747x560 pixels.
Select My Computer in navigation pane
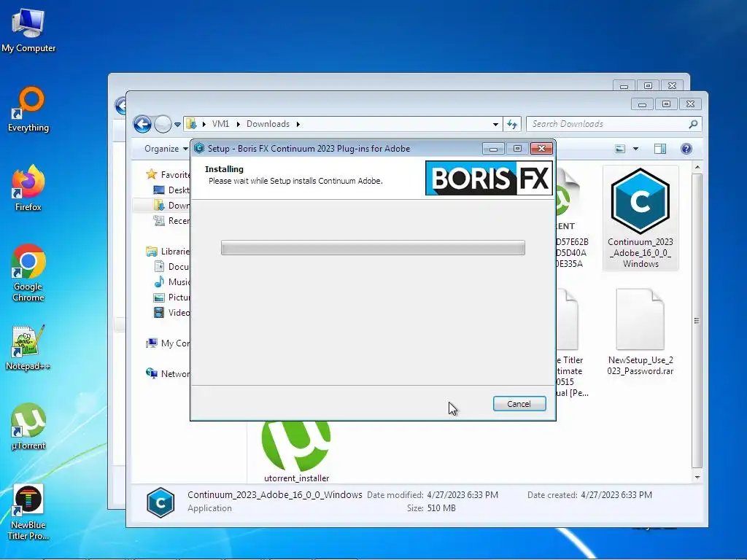click(x=168, y=343)
